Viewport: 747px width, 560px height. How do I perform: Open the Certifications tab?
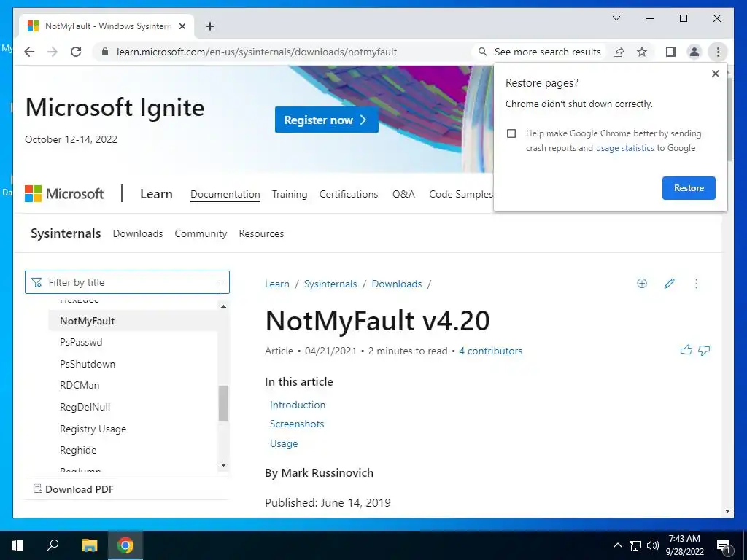[x=348, y=194]
